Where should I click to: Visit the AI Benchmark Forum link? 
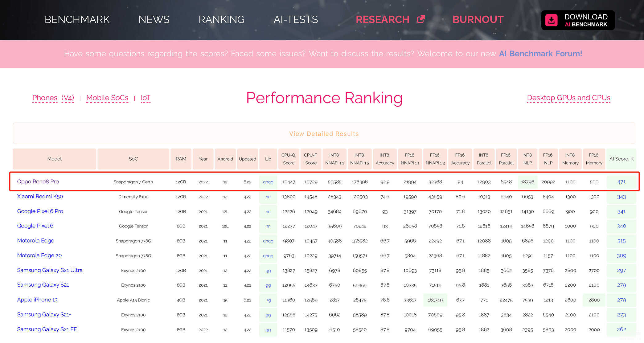[540, 54]
